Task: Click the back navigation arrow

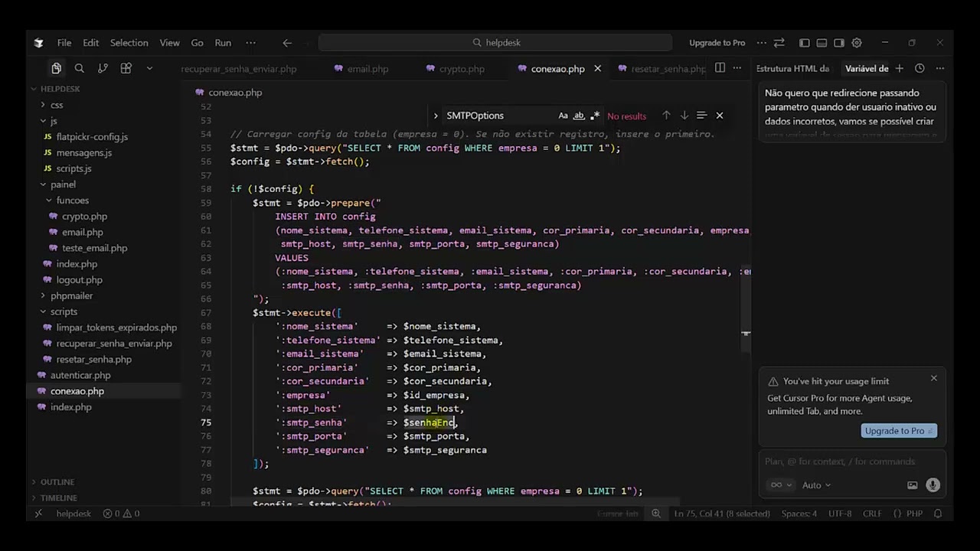Action: [287, 43]
